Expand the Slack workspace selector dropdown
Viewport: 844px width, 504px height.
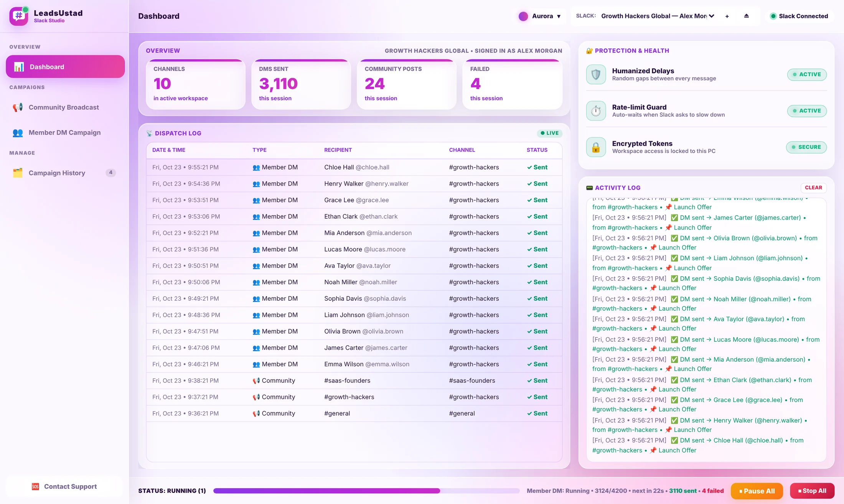click(658, 16)
